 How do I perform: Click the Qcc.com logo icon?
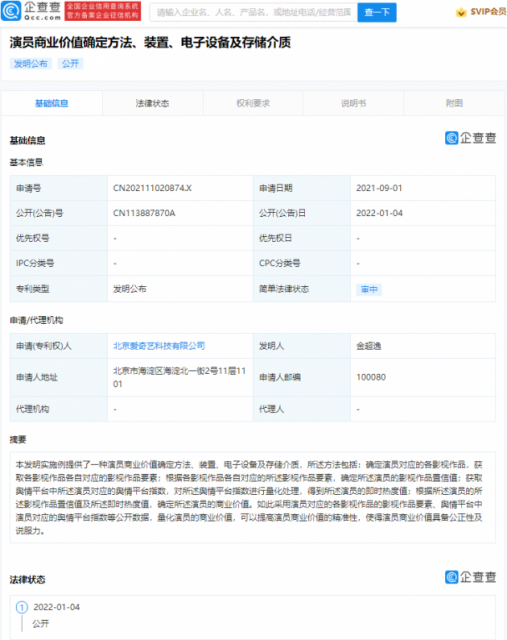tap(11, 11)
